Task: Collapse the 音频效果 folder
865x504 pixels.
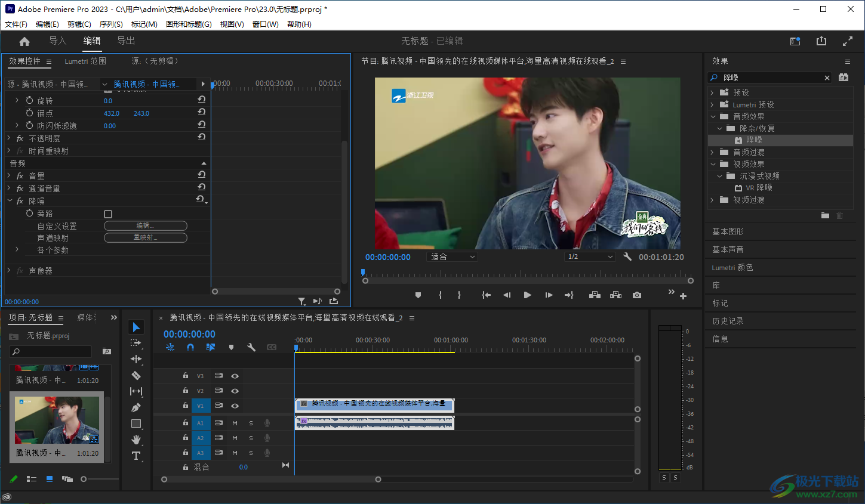Action: (x=712, y=116)
